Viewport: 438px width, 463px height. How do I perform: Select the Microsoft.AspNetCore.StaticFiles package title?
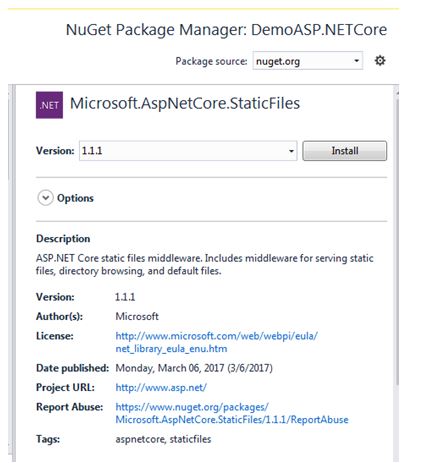(185, 103)
